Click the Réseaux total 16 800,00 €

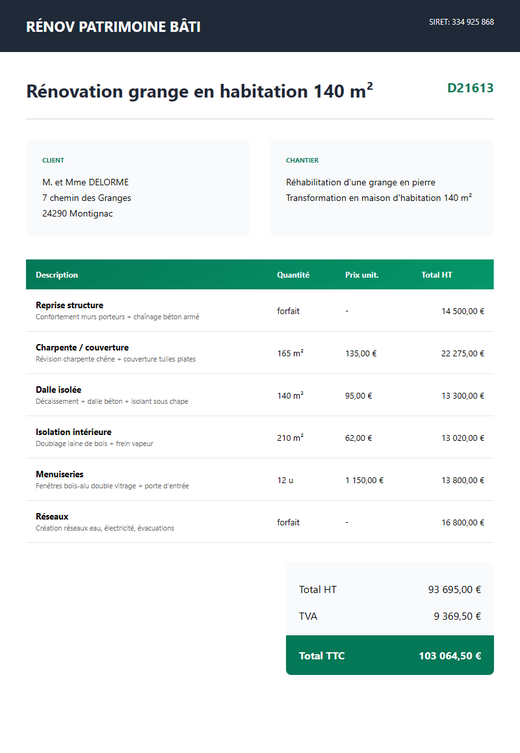[463, 522]
